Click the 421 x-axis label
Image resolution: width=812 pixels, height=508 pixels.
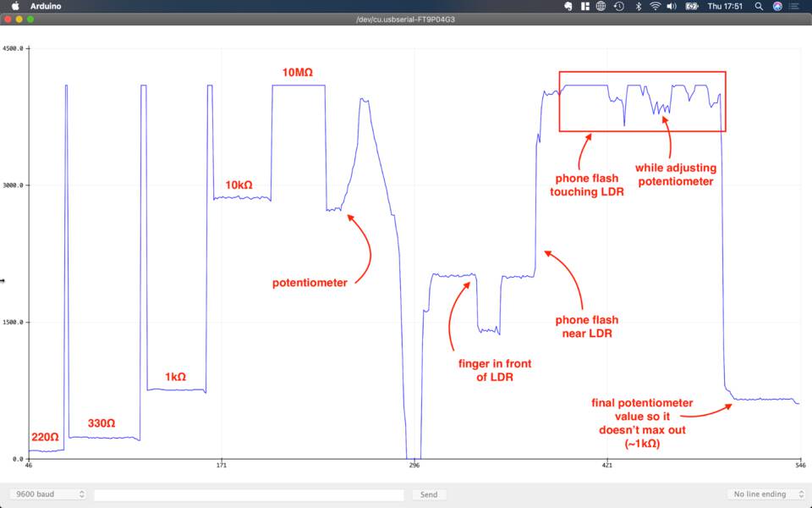click(607, 465)
